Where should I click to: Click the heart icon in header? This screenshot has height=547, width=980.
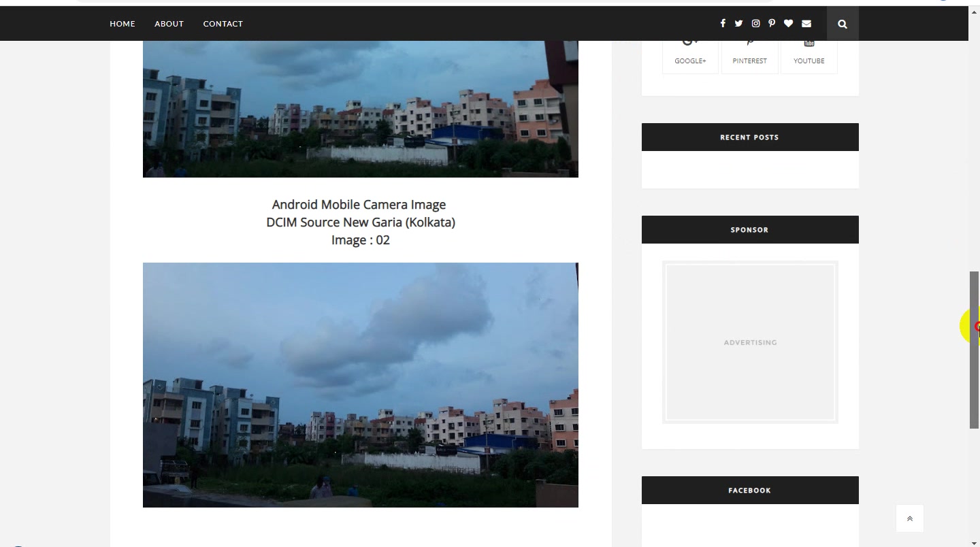[x=788, y=23]
